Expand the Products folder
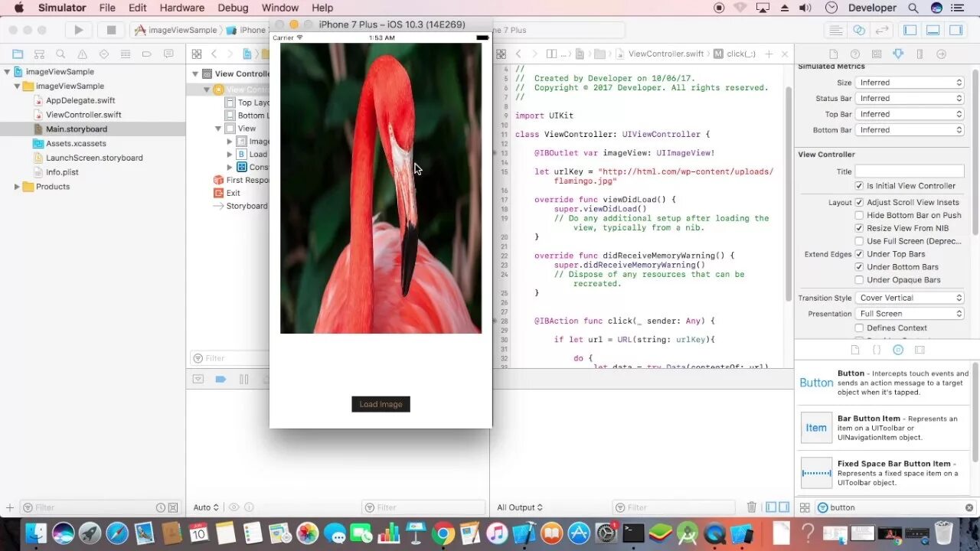Screen dimensions: 980x551 (17, 187)
